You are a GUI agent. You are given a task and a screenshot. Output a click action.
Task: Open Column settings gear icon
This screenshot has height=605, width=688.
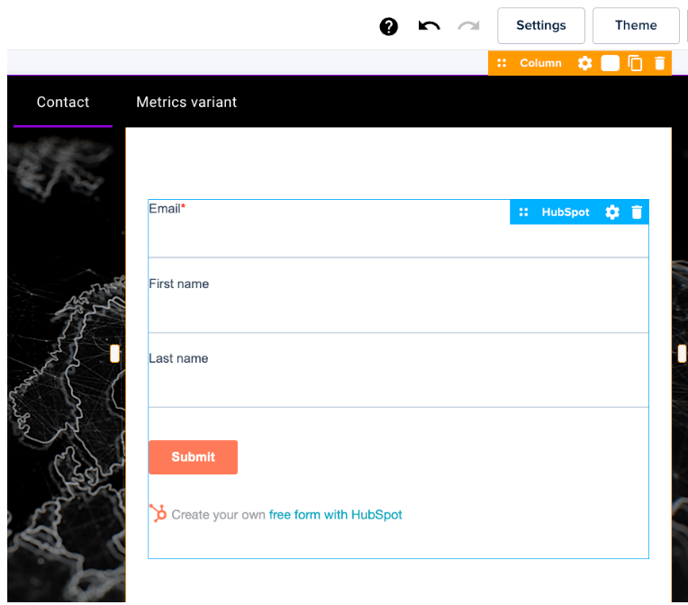click(585, 63)
